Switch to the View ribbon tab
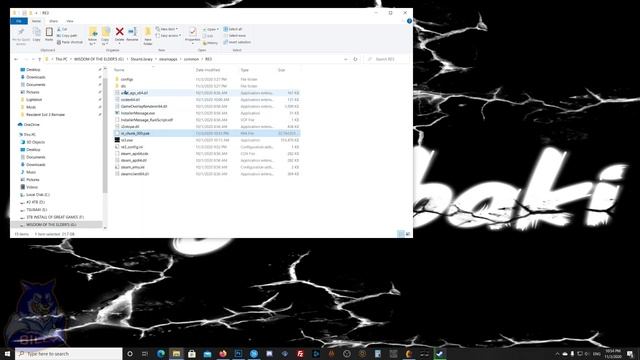The image size is (640, 360). [70, 21]
